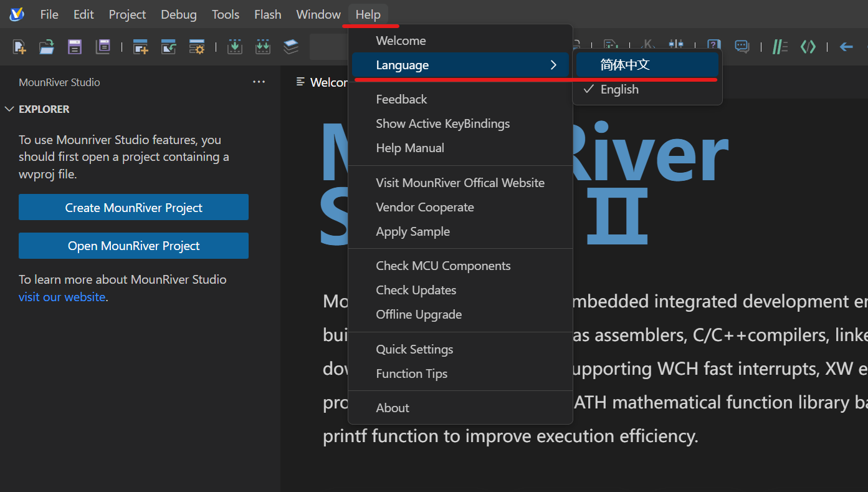
Task: Click the purple Save icon
Action: (75, 47)
